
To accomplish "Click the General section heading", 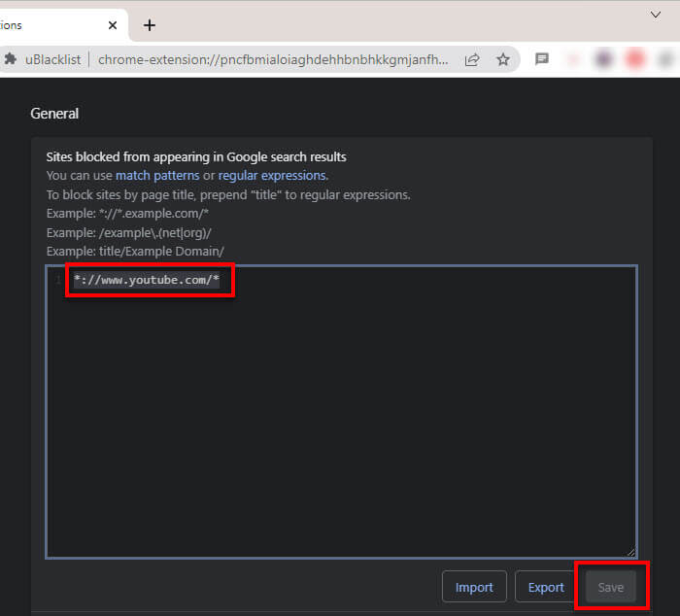I will [x=54, y=114].
